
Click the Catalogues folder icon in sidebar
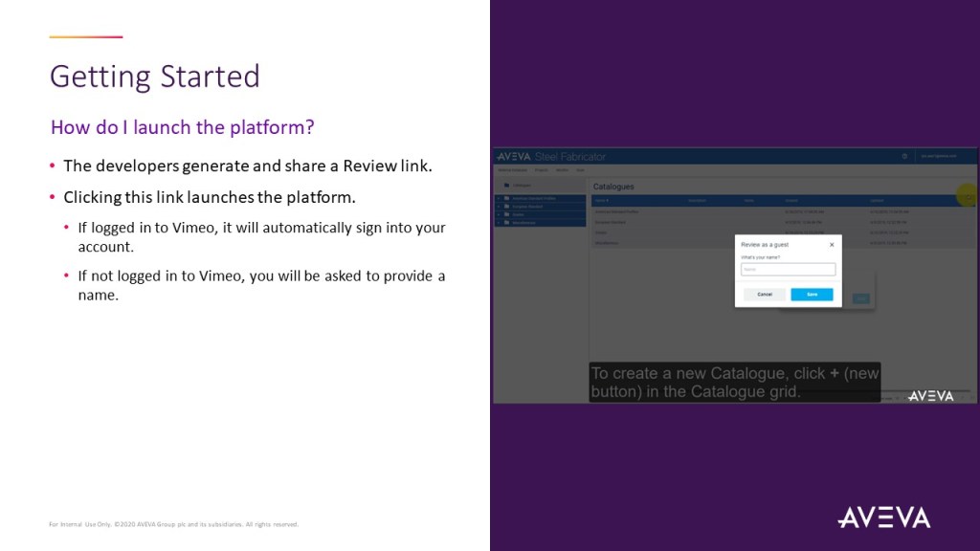[504, 185]
